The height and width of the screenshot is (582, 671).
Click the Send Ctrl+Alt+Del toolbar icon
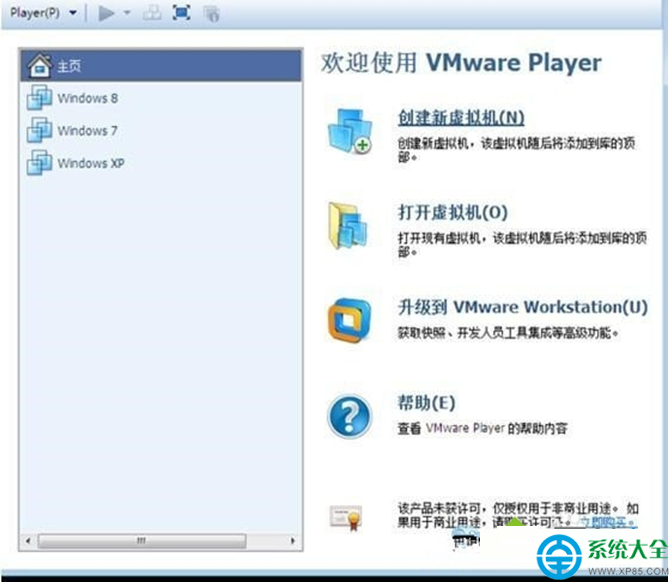click(152, 13)
